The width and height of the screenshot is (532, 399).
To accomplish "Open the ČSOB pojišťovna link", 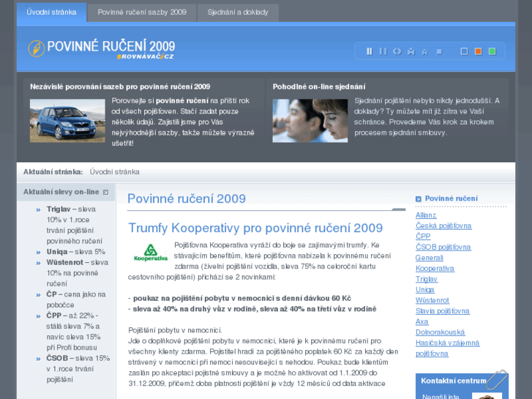I will click(443, 247).
